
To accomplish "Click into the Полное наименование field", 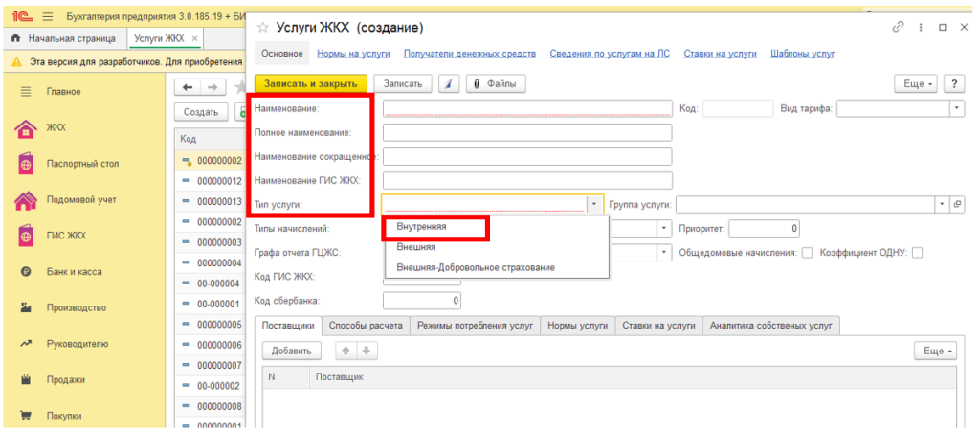I will click(x=527, y=133).
